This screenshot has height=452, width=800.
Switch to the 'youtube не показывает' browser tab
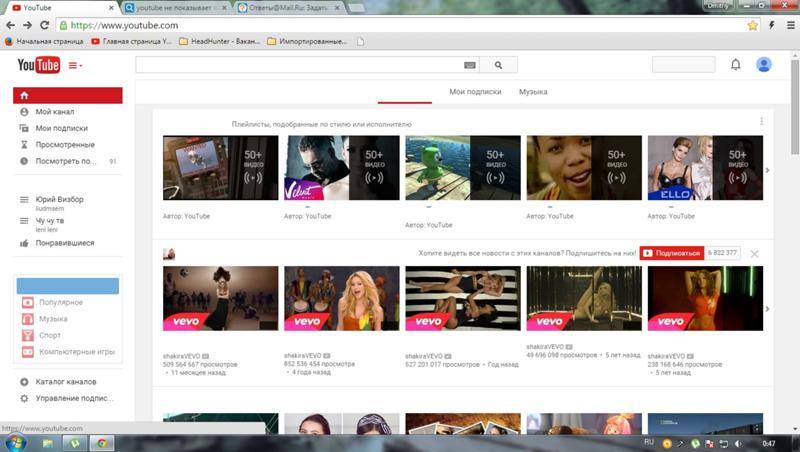pos(176,8)
